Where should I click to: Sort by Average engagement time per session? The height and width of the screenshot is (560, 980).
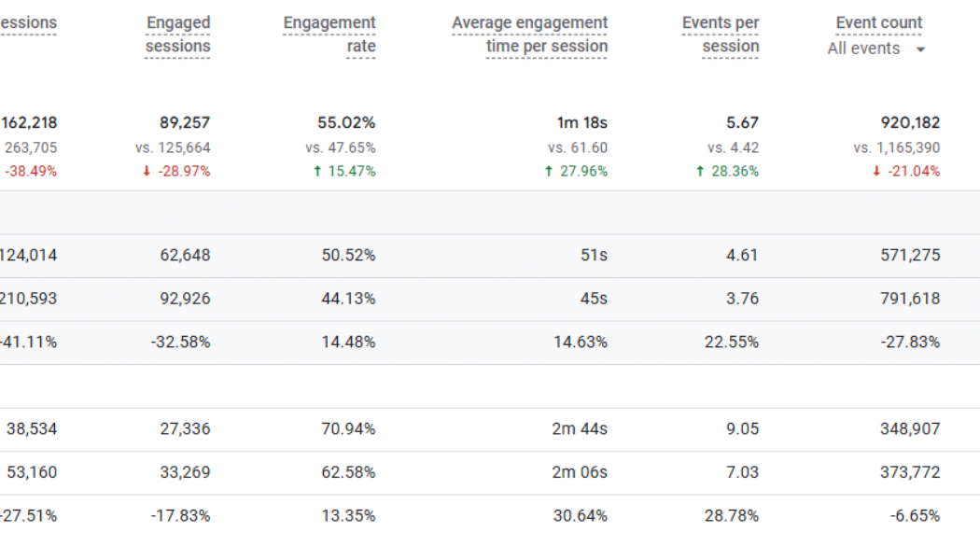pyautogui.click(x=529, y=34)
